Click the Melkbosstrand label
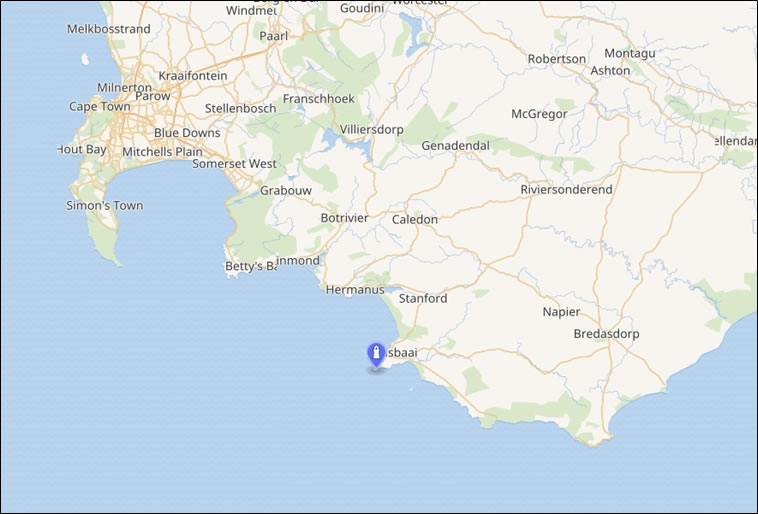Image resolution: width=758 pixels, height=514 pixels. point(109,29)
